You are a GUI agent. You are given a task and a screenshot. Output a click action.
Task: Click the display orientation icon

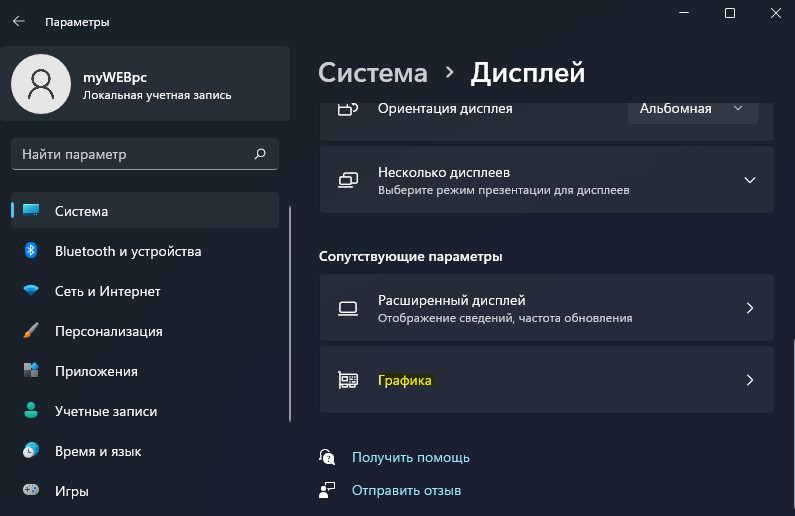tap(348, 108)
